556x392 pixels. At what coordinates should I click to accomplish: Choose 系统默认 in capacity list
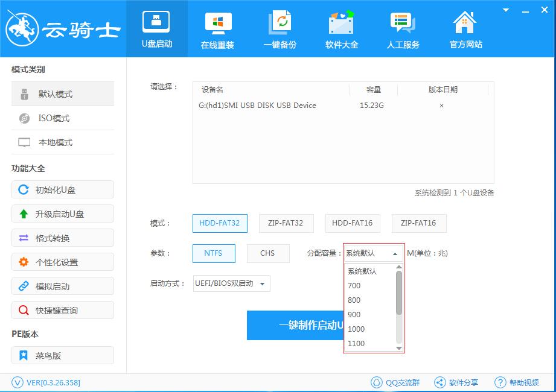point(370,271)
